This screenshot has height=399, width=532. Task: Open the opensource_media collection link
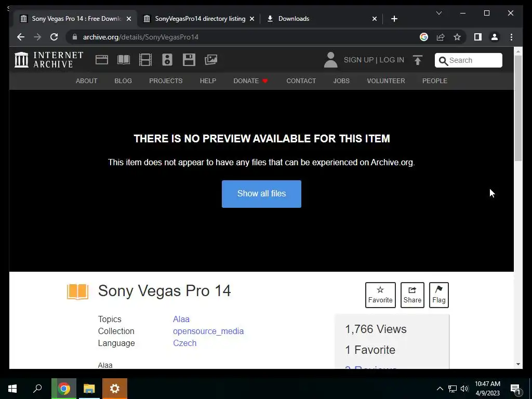pos(208,331)
